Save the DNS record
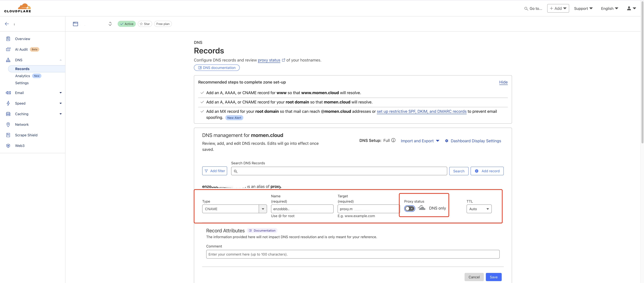This screenshot has height=283, width=644. (x=494, y=277)
